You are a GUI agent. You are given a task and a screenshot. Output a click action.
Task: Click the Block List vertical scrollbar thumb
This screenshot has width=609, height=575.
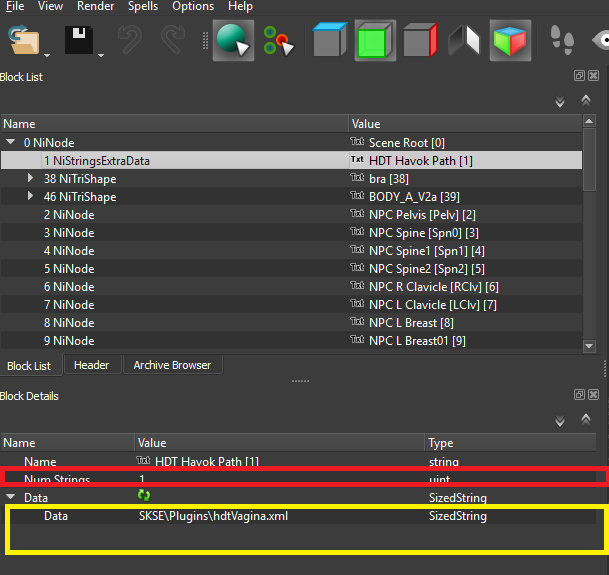(589, 159)
